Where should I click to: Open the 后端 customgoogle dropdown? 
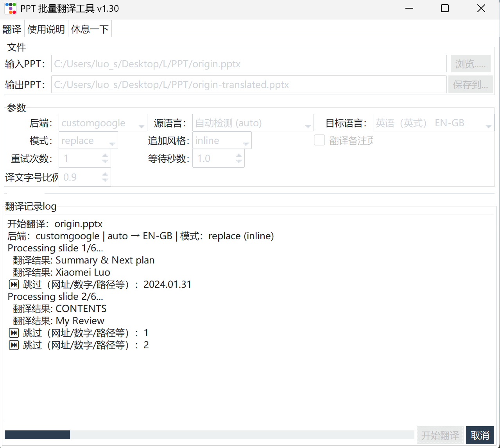pos(103,123)
